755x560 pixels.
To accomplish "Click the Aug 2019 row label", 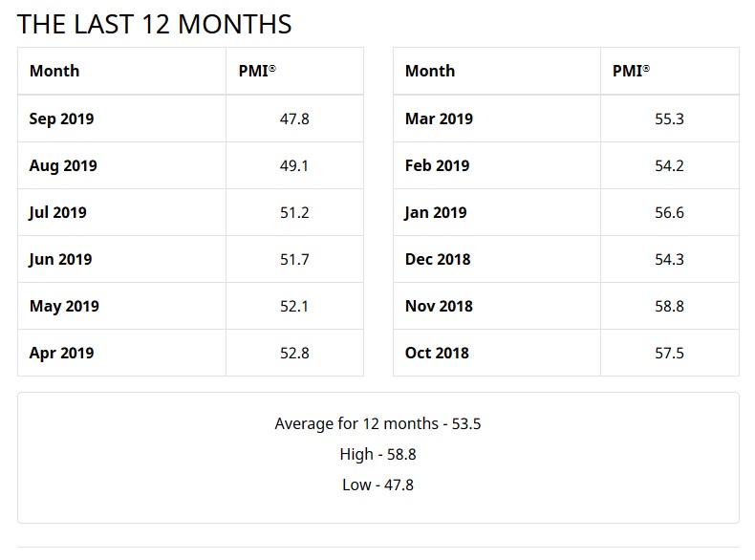I will (x=63, y=165).
